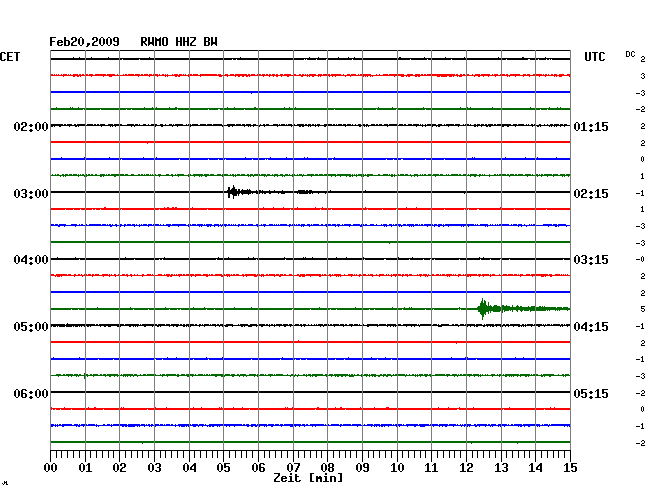
Task: Click the Zeit [min] axis title
Action: [x=308, y=478]
